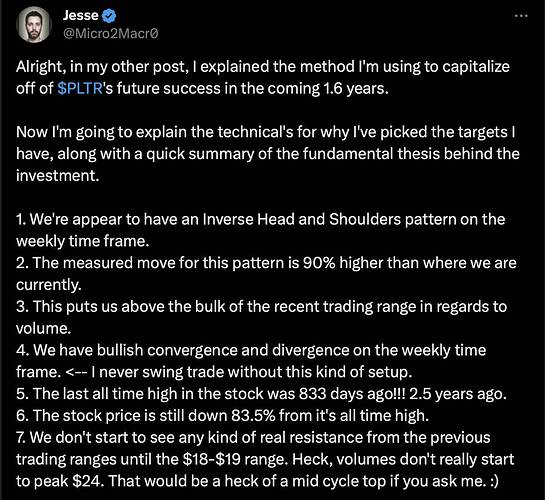The image size is (545, 500).
Task: Click point 2 mentioning the 90% measured move
Action: tap(266, 273)
